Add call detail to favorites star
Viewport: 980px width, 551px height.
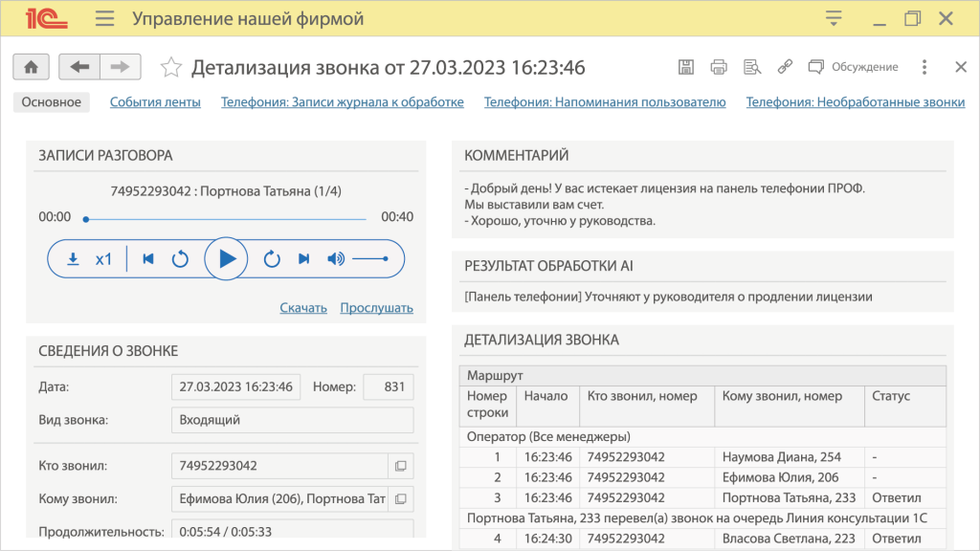click(171, 67)
